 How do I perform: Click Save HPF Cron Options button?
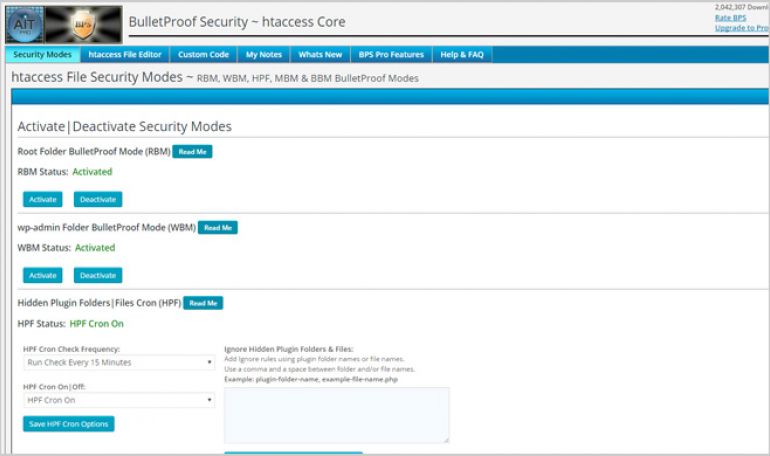[x=69, y=424]
